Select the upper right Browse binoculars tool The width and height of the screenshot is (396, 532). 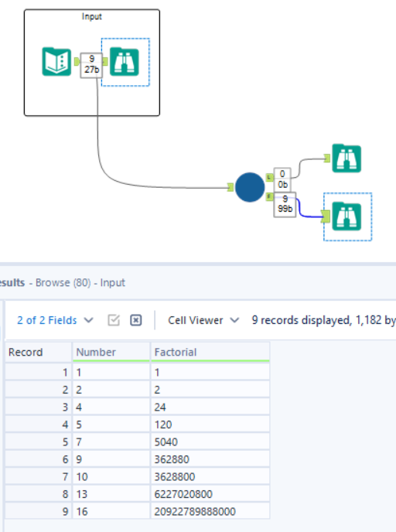pyautogui.click(x=346, y=159)
